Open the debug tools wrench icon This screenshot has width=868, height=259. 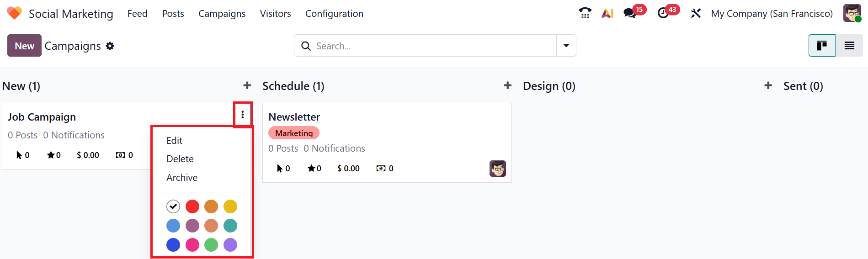(x=696, y=13)
